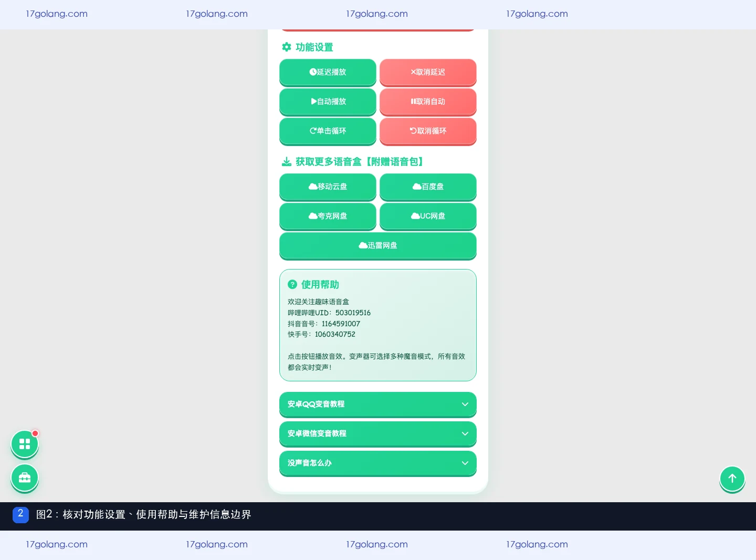Open the 迅雷网盘 download link
Image resolution: width=756 pixels, height=560 pixels.
[378, 245]
